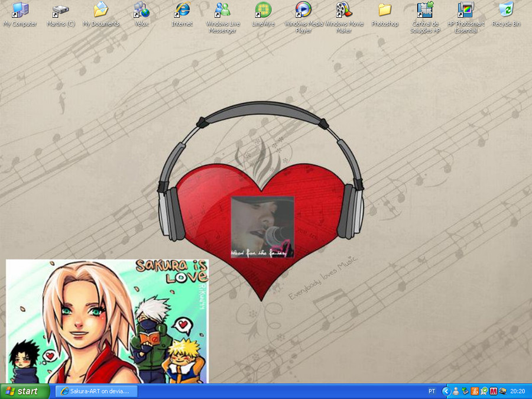Activate the Sakura-ART on devia... taskbar button
The width and height of the screenshot is (532, 399).
pyautogui.click(x=96, y=391)
